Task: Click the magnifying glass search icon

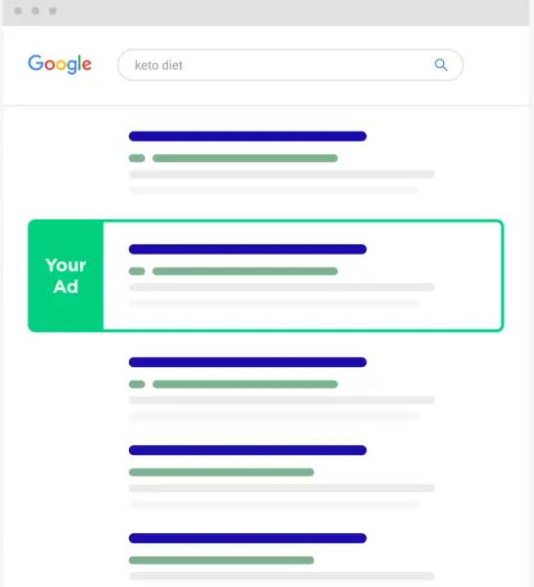Action: 441,65
